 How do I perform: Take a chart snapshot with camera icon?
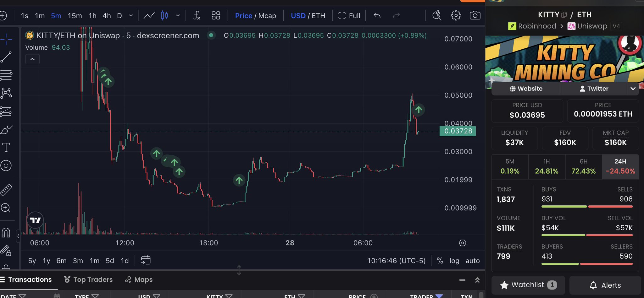(x=475, y=15)
